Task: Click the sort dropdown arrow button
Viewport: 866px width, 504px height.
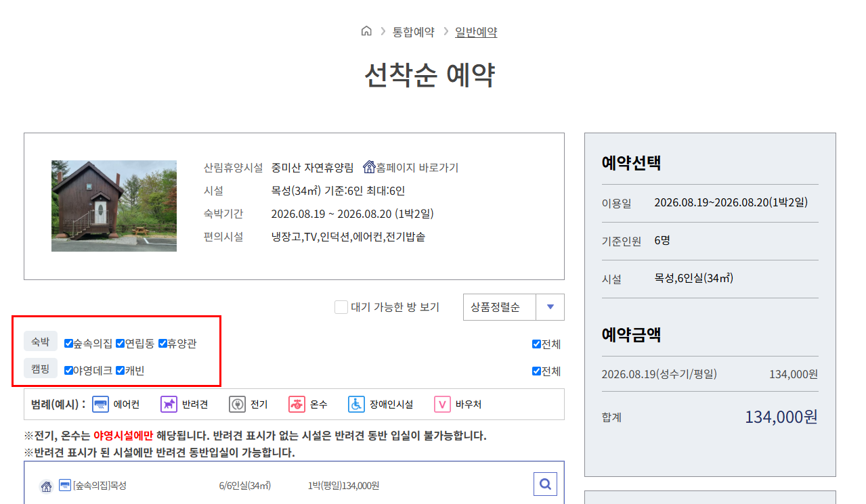Action: [550, 307]
